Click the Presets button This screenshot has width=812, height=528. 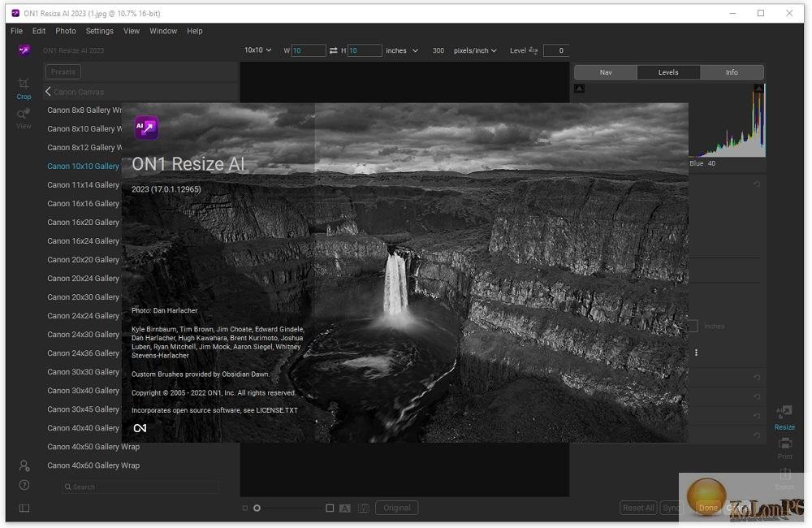coord(63,71)
